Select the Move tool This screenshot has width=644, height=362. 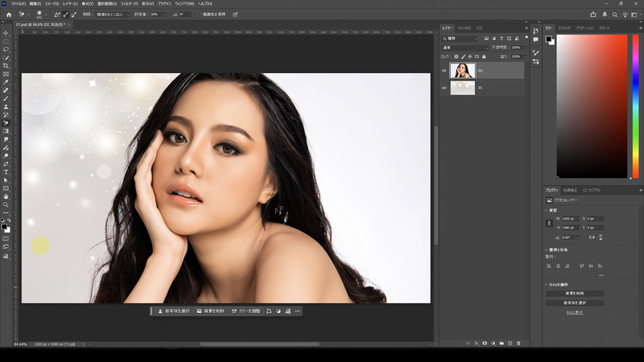point(6,33)
